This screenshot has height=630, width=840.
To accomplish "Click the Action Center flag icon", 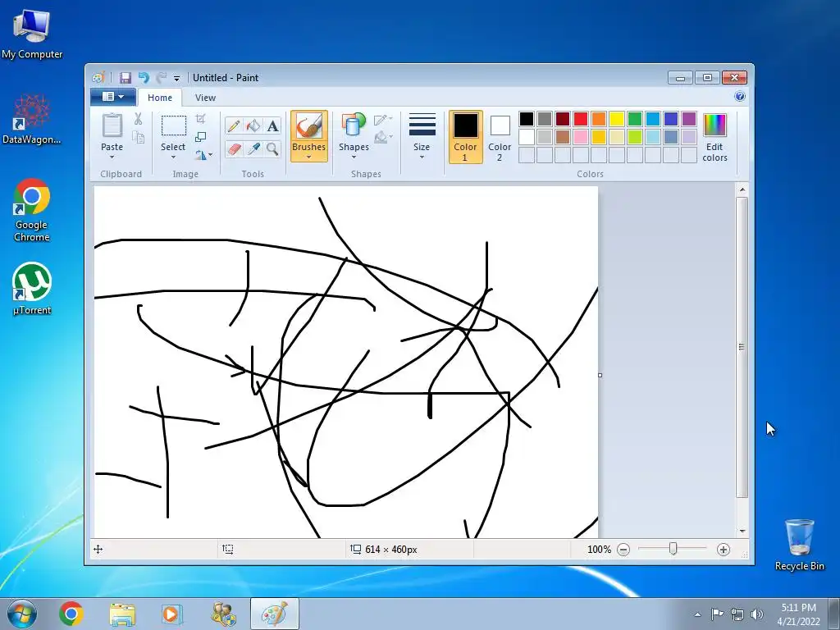I will pos(717,614).
